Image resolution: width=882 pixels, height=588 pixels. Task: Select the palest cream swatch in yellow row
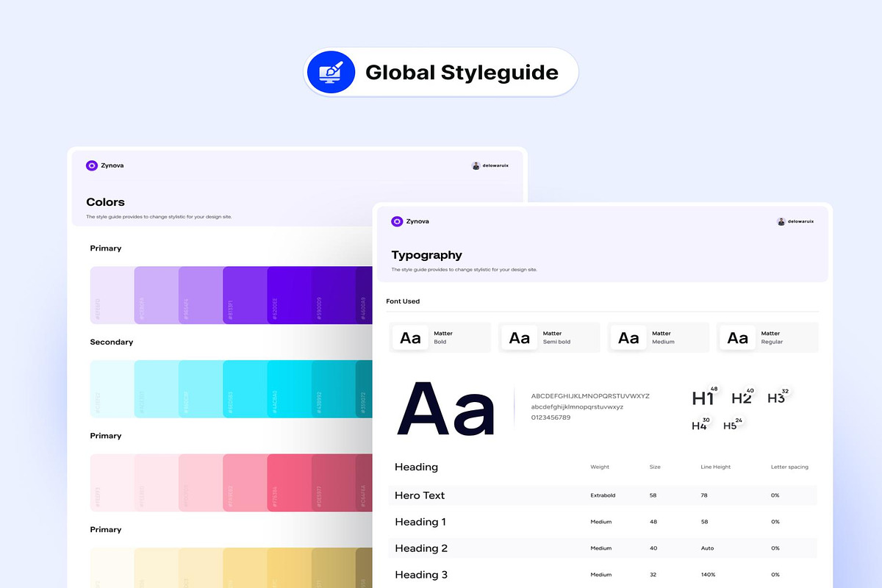click(x=112, y=568)
